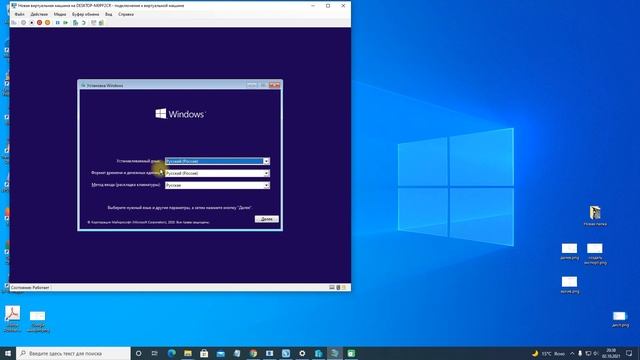The height and width of the screenshot is (360, 640).
Task: Click the last green toolbar icon
Action: (x=101, y=23)
